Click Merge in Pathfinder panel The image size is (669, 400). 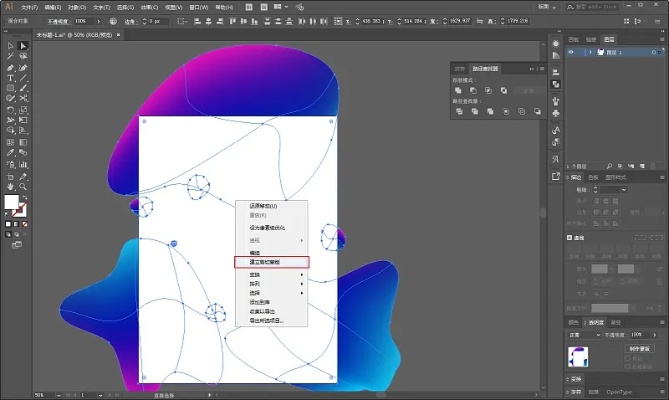[490, 111]
